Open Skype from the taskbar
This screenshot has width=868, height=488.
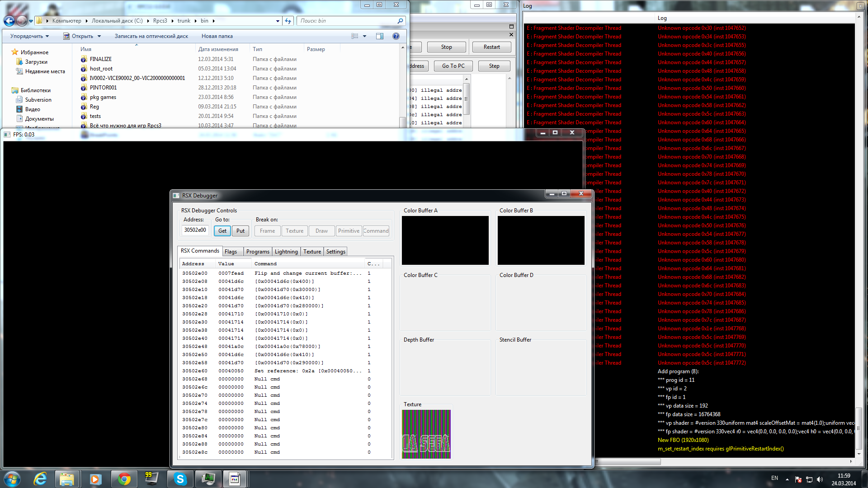(x=180, y=479)
